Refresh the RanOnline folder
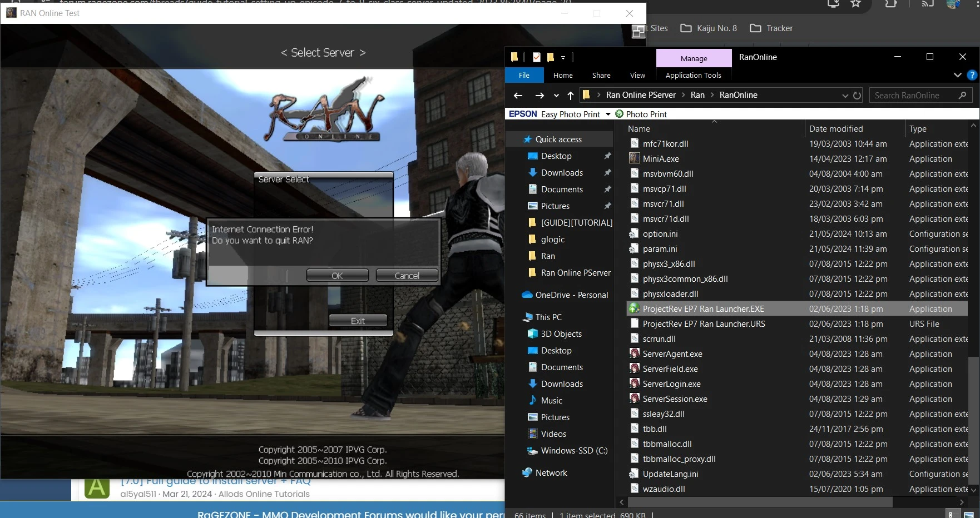980x518 pixels. [x=857, y=96]
